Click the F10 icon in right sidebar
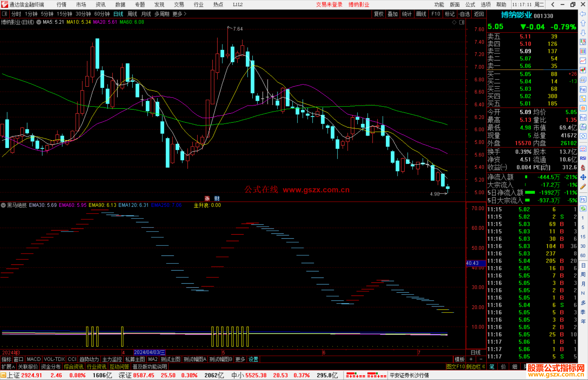 pyautogui.click(x=583, y=90)
